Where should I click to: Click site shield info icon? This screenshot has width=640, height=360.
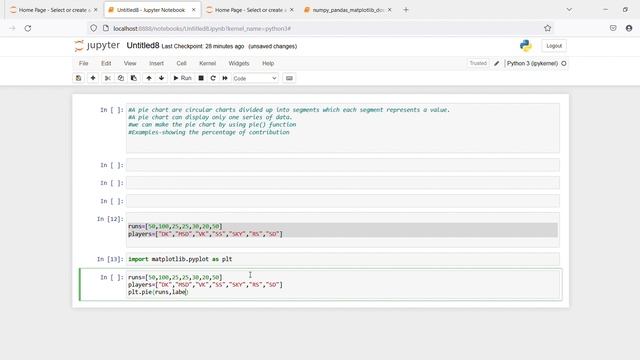[x=93, y=28]
